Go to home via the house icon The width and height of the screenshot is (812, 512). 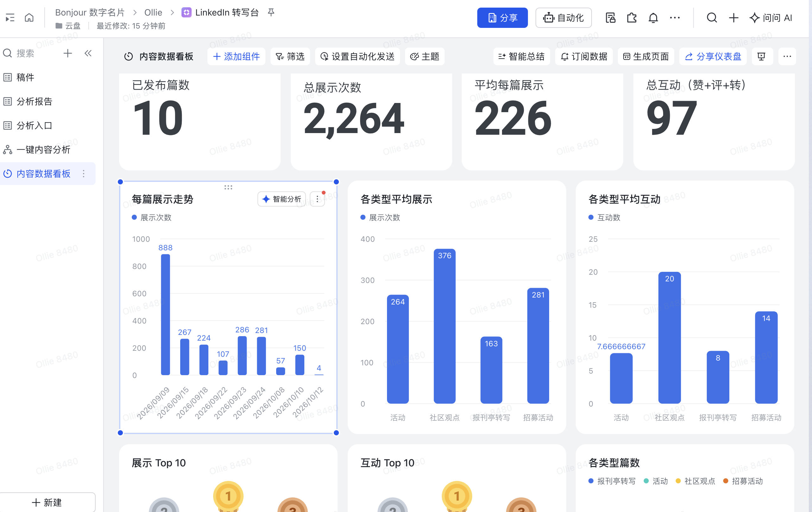[x=29, y=17]
